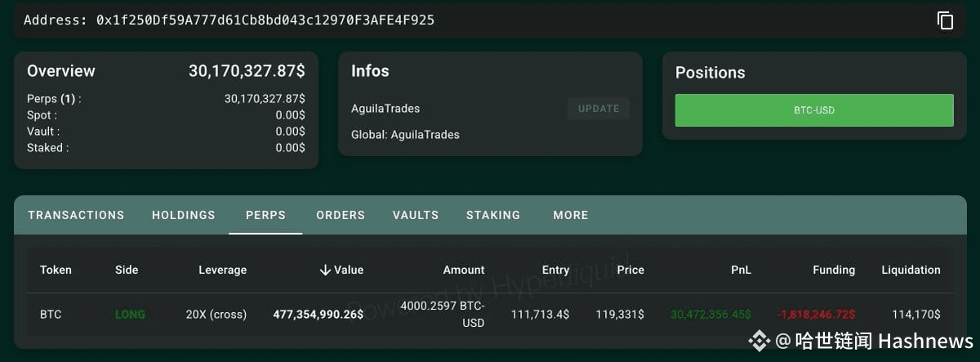The height and width of the screenshot is (362, 980).
Task: Open the VAULTS tab
Action: [x=416, y=215]
